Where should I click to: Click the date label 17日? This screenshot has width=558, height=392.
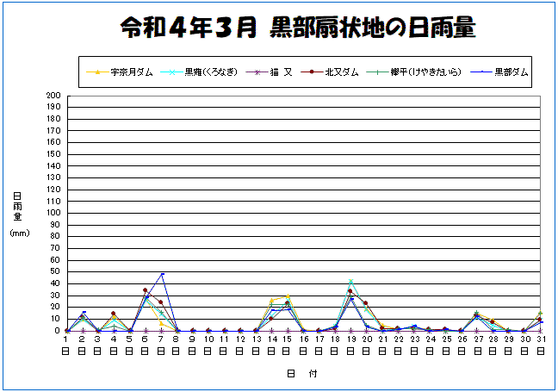click(x=319, y=345)
